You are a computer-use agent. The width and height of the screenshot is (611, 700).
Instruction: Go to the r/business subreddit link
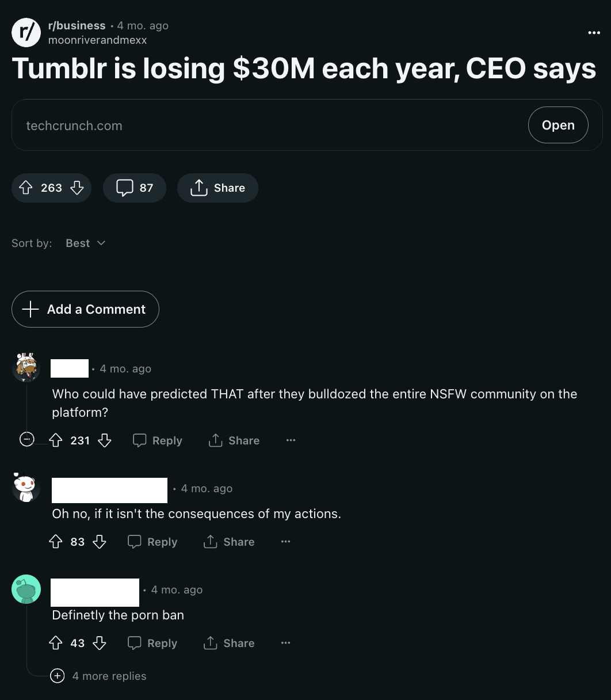[x=77, y=25]
